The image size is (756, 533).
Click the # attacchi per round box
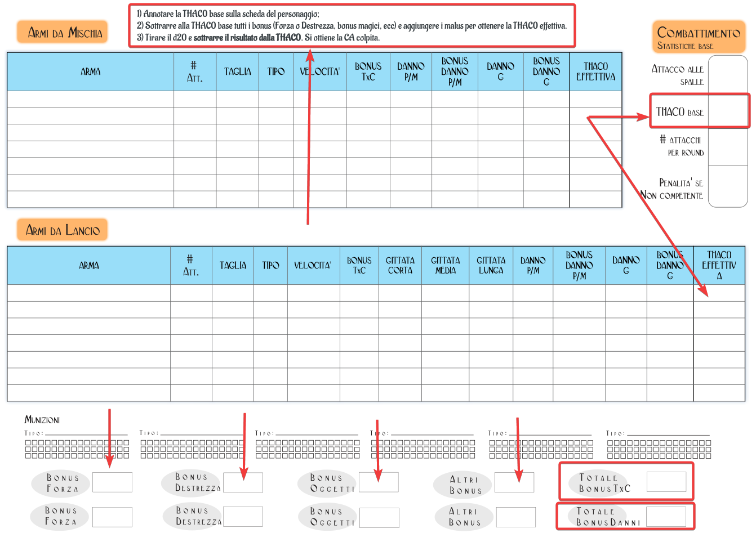click(x=727, y=146)
